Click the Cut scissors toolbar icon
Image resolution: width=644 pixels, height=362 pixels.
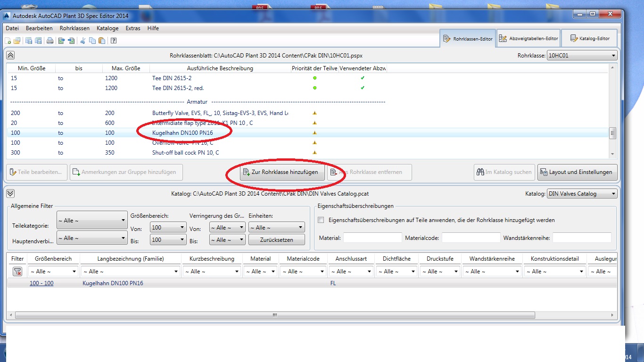point(83,41)
